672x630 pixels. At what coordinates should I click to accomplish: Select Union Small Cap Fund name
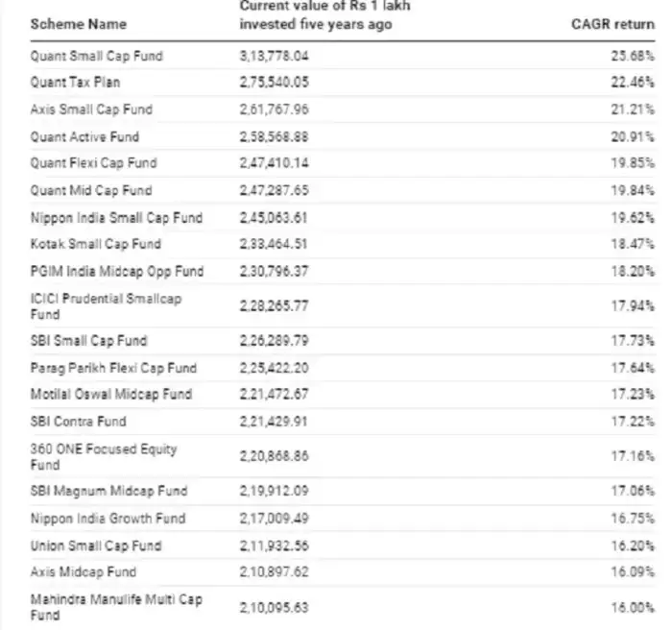tap(96, 545)
